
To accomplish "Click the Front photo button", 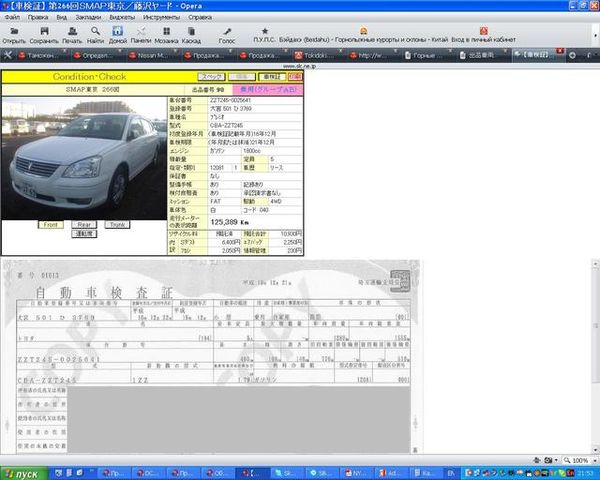I will tap(51, 225).
